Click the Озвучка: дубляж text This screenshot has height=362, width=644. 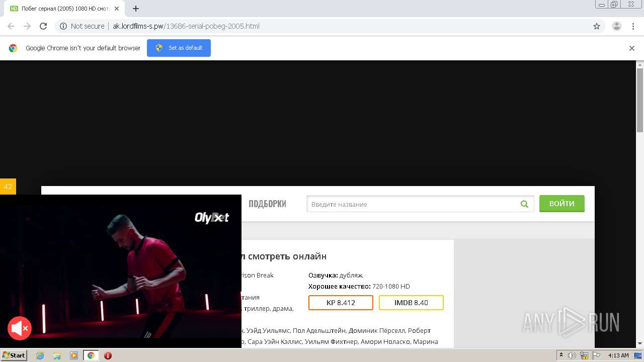pyautogui.click(x=336, y=275)
